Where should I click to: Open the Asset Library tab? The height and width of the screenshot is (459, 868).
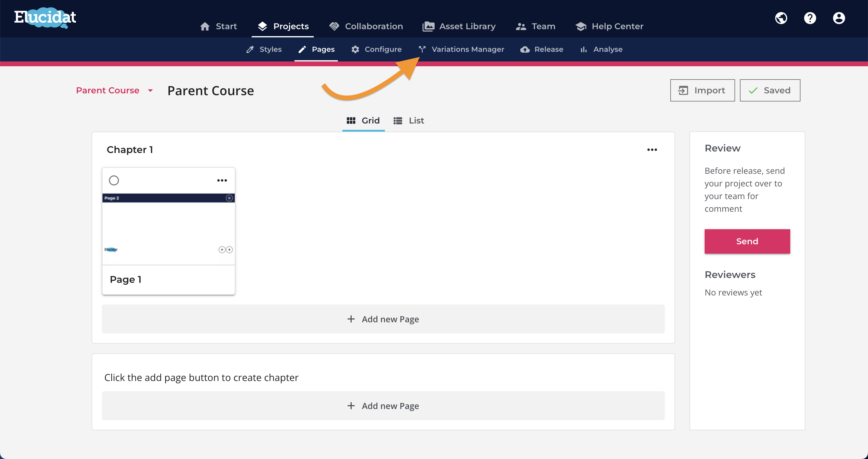[459, 26]
